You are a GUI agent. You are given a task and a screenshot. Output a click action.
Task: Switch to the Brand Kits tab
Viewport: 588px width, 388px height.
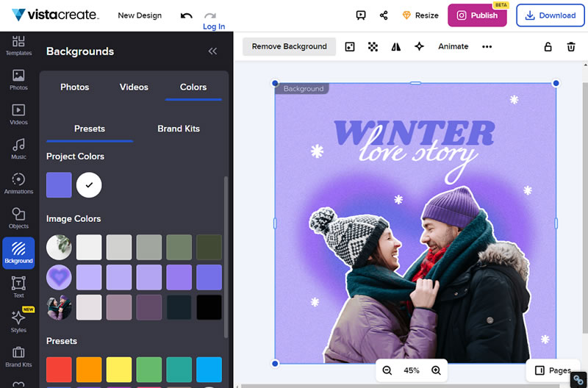[x=179, y=129]
